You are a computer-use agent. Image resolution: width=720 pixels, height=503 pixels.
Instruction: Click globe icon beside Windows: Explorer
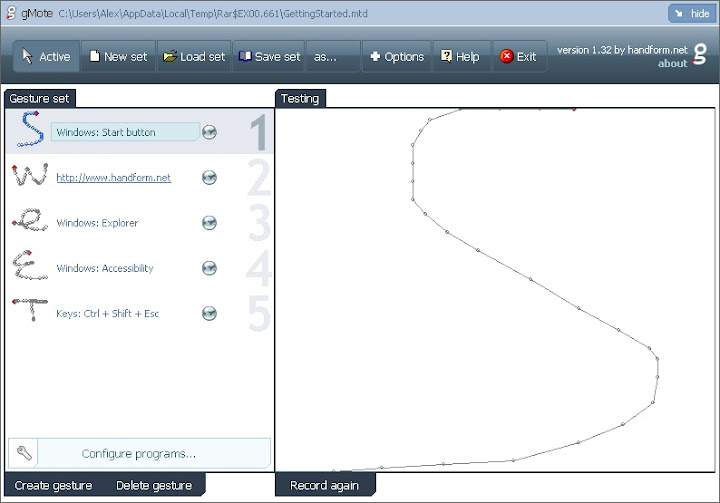pyautogui.click(x=209, y=223)
